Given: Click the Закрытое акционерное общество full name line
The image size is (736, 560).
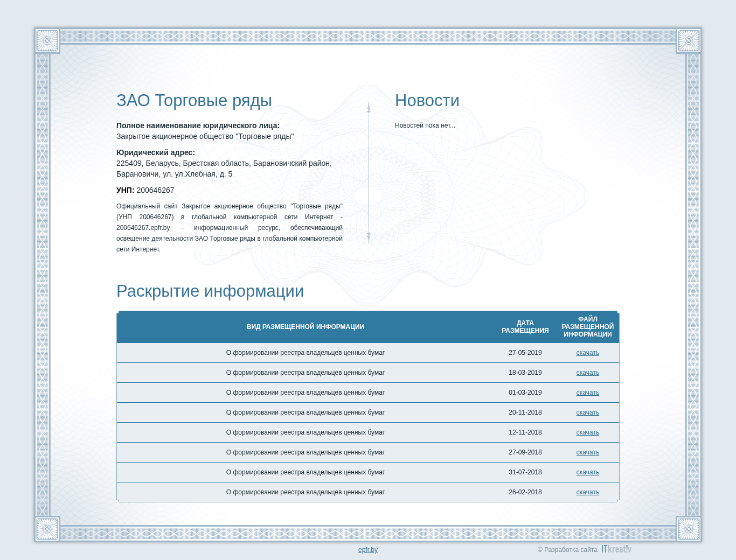Looking at the screenshot, I should coord(205,136).
